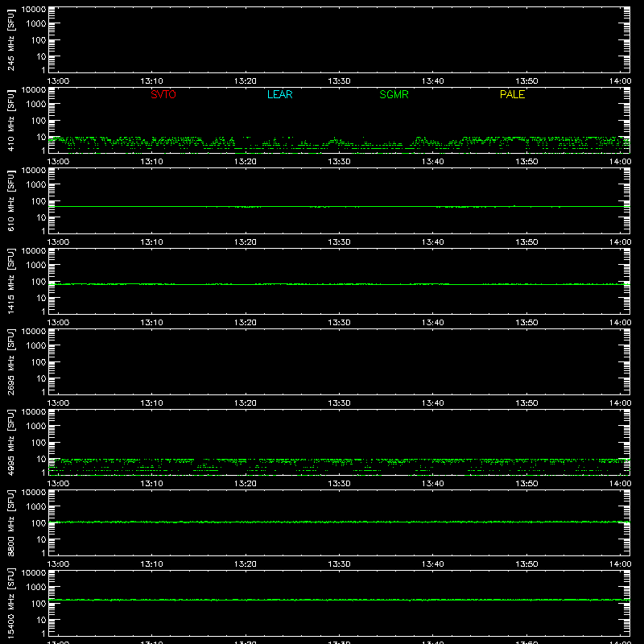
Task: Click the 100 tick label on 4995 MHz axis
Action: (x=39, y=443)
